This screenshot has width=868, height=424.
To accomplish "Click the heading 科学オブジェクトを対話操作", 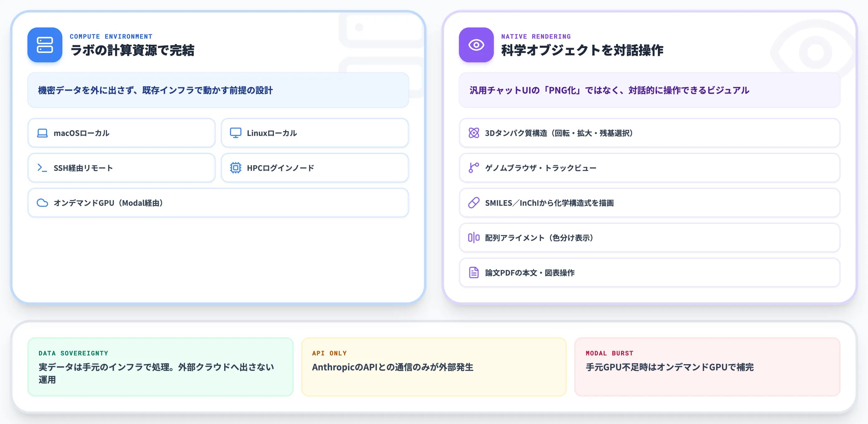I will tap(582, 51).
